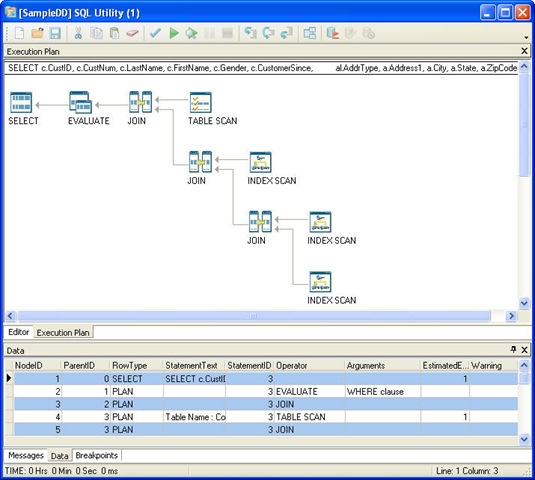Click the database execute toolbar icon

tap(333, 33)
